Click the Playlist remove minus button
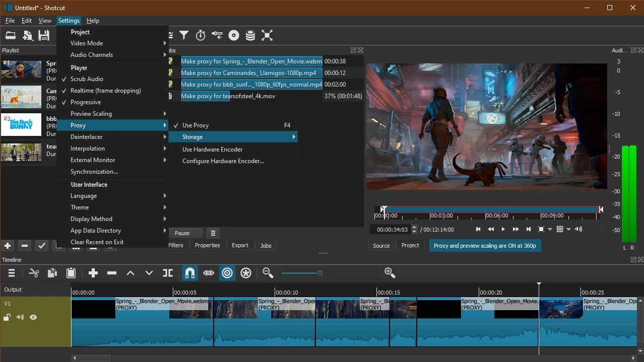This screenshot has width=644, height=362. pyautogui.click(x=25, y=246)
